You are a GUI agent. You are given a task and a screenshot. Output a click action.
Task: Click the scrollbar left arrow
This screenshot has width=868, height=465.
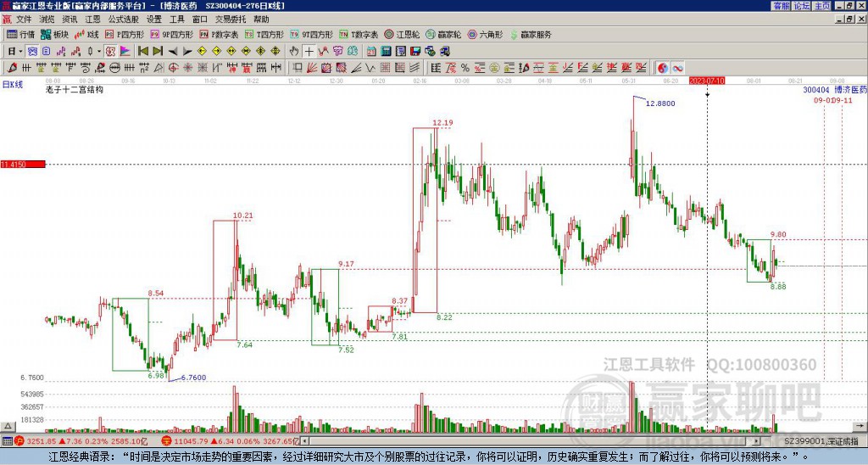coord(304,441)
